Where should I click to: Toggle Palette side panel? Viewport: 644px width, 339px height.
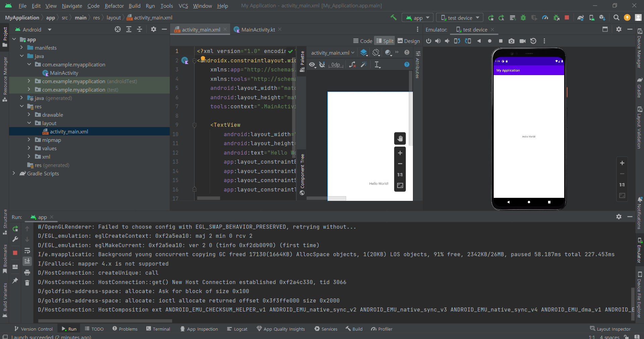[302, 62]
